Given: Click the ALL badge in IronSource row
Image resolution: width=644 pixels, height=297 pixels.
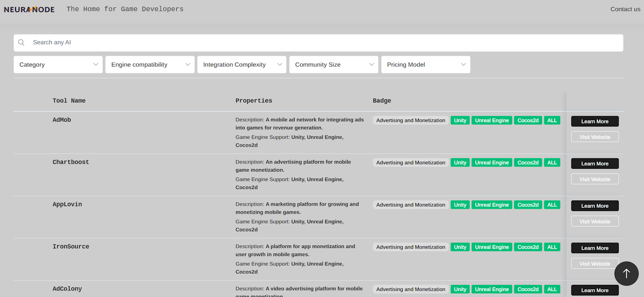Looking at the screenshot, I should tap(552, 247).
